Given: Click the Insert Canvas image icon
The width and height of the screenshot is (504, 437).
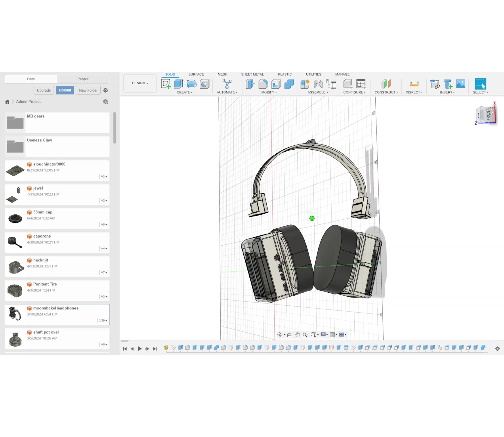Looking at the screenshot, I should 460,84.
